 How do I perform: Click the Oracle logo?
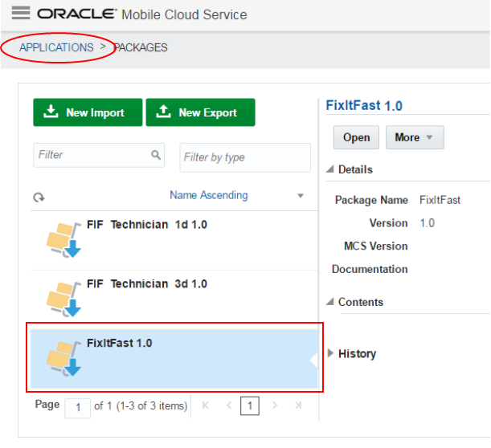click(x=77, y=14)
